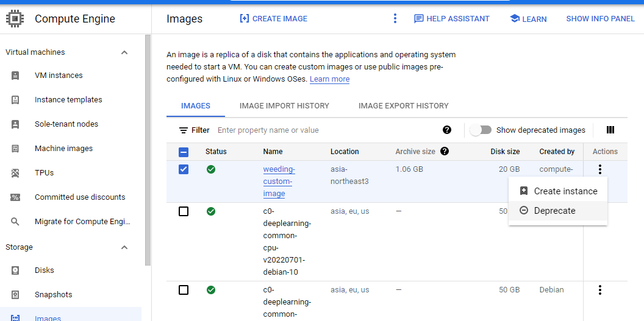Viewport: 644px width, 321px height.
Task: Click the status icon of the v20220701-debian-10 row
Action: coord(211,211)
